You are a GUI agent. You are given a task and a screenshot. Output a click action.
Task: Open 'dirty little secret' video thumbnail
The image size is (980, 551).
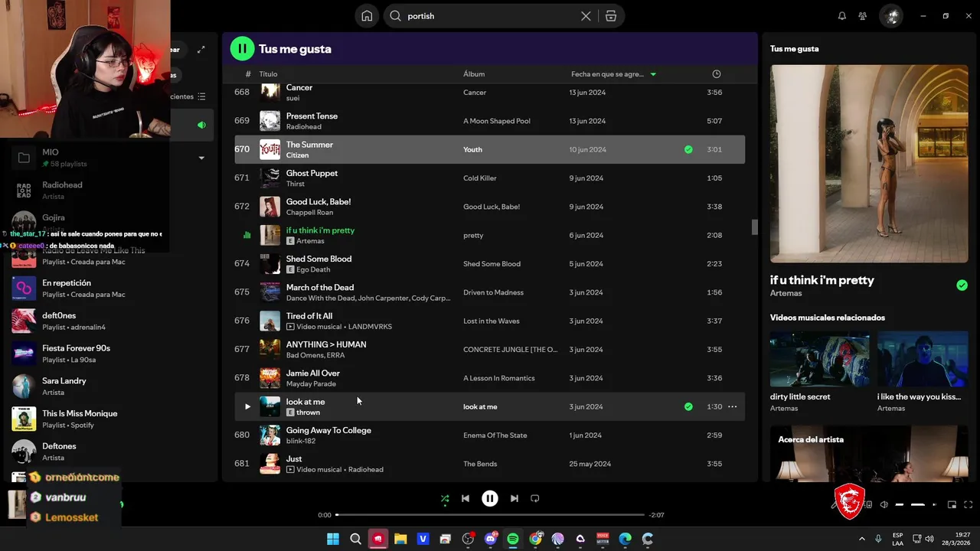820,360
